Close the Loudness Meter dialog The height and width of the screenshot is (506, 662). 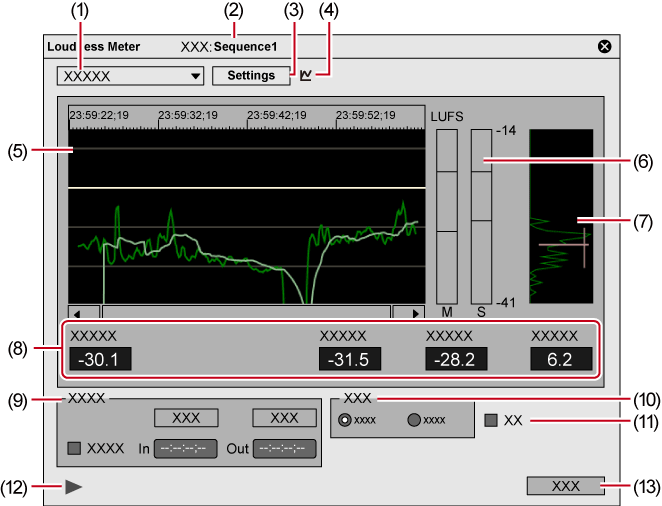tap(604, 46)
